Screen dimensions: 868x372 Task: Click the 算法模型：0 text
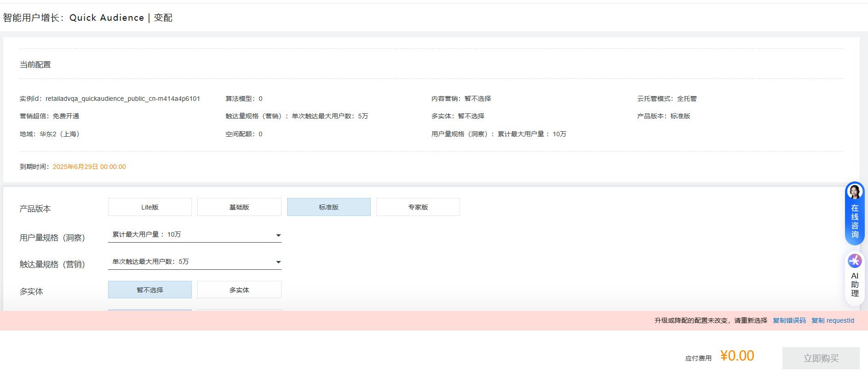pyautogui.click(x=244, y=99)
